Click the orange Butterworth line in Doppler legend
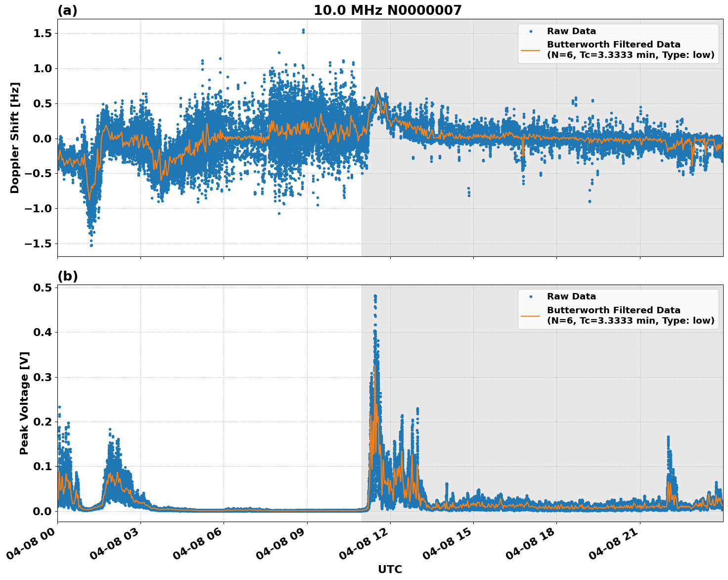Screen dimensions: 728x580 [531, 50]
